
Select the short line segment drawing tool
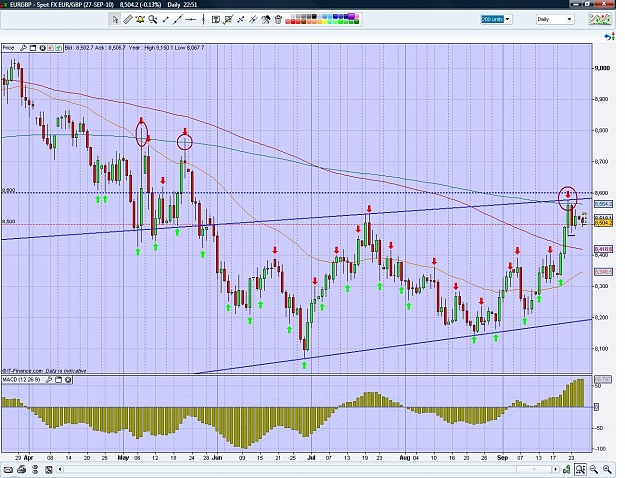[x=165, y=19]
